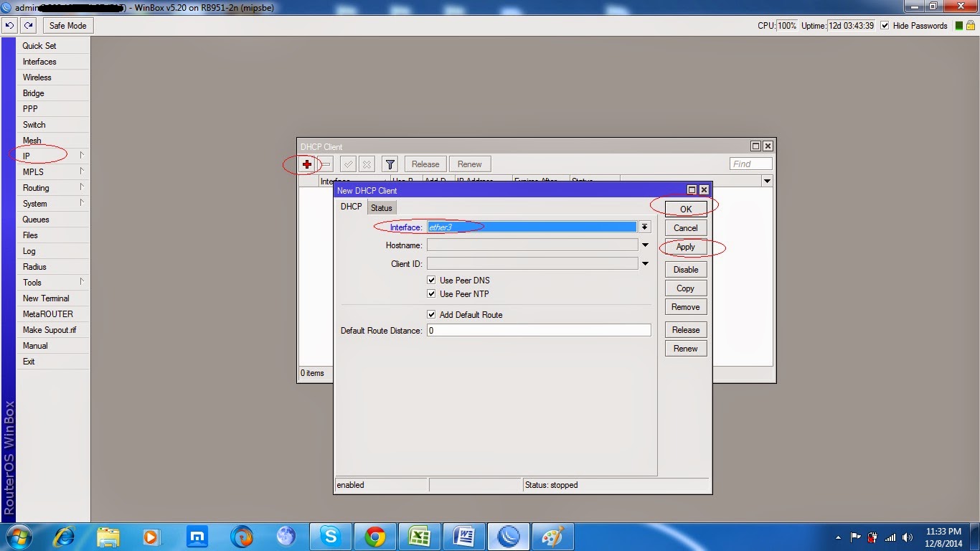Open Firefox on the taskbar
This screenshot has height=551, width=980.
(242, 537)
